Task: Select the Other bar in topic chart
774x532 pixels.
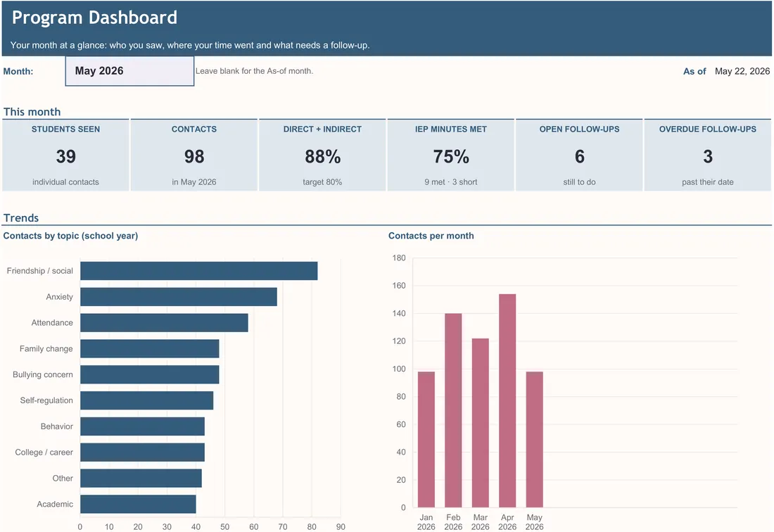Action: click(x=141, y=479)
